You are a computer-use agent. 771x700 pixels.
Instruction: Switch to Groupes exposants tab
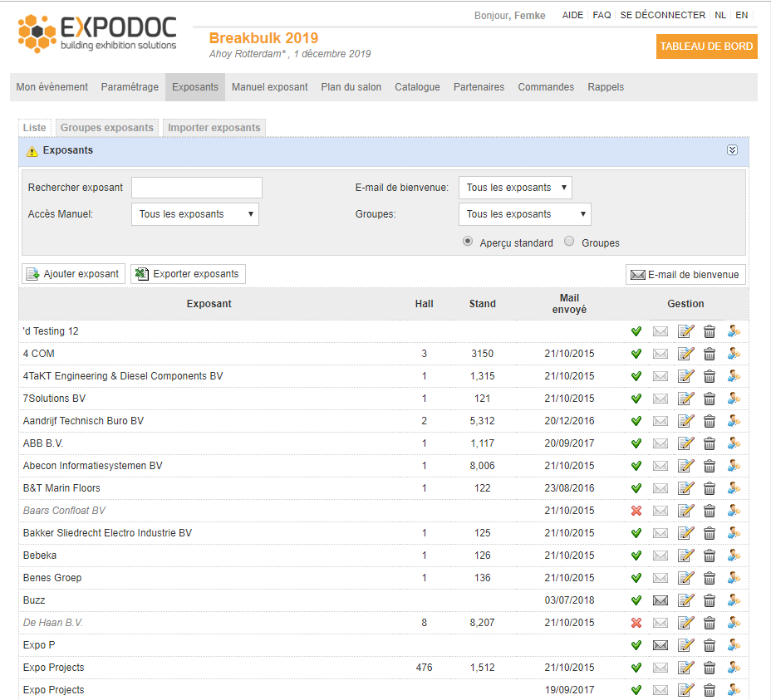click(x=107, y=128)
